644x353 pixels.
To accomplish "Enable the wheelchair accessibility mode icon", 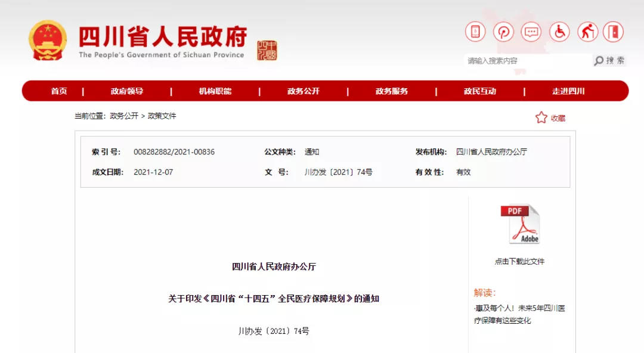I will pyautogui.click(x=559, y=32).
